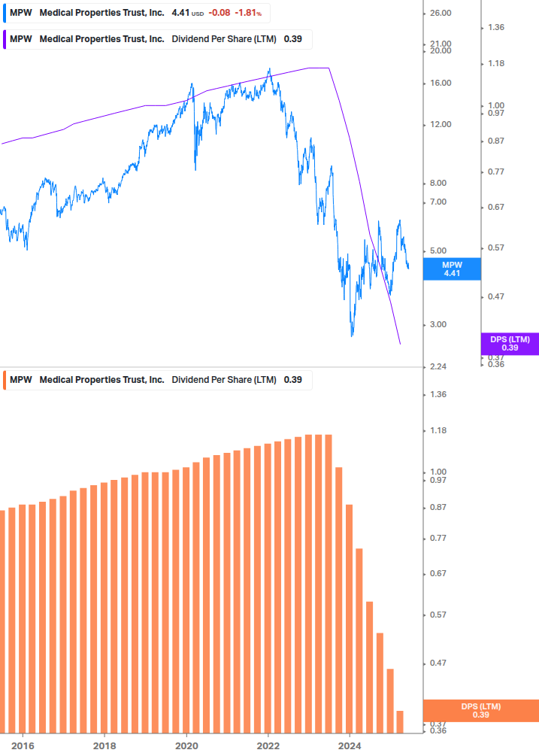Image resolution: width=539 pixels, height=756 pixels.
Task: Click the 4.41 USD price in legend
Action: (188, 13)
